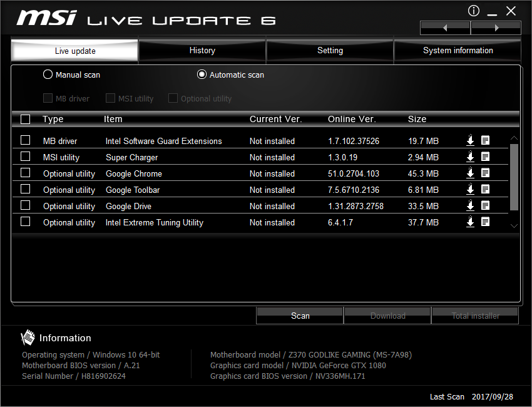Download Google Toolbar using its arrow icon
Screen dimensions: 532x407
click(x=470, y=189)
